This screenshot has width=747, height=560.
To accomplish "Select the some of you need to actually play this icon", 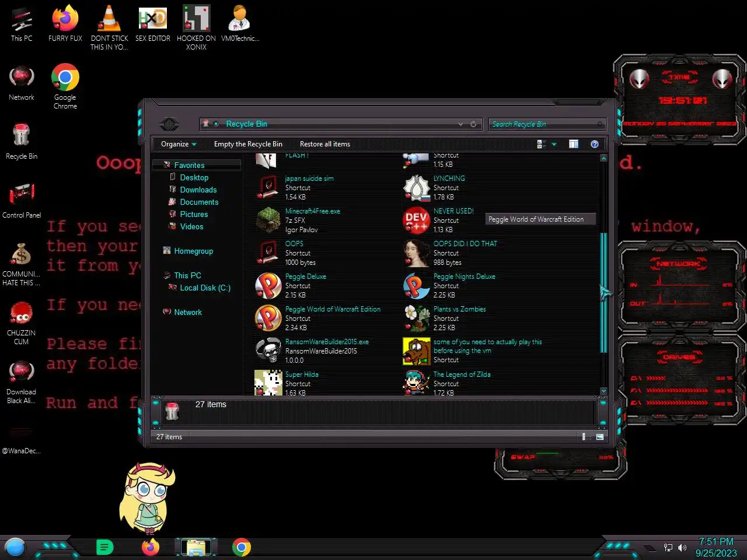I will tap(417, 351).
